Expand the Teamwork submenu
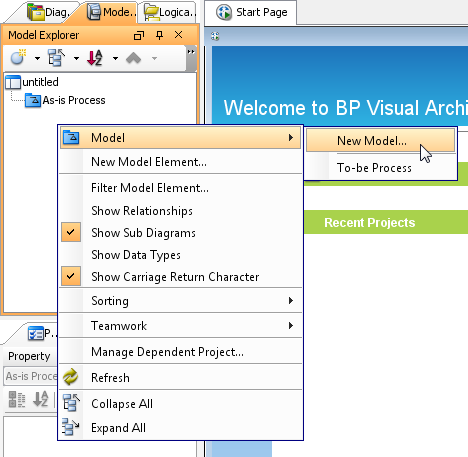The image size is (468, 457). click(x=180, y=325)
